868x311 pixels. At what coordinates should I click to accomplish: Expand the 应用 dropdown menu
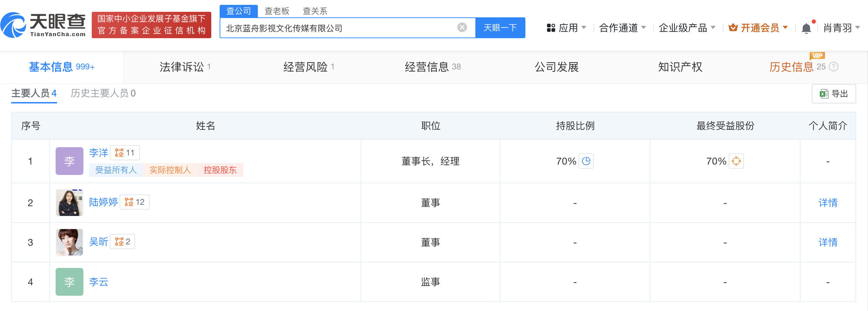click(x=566, y=28)
